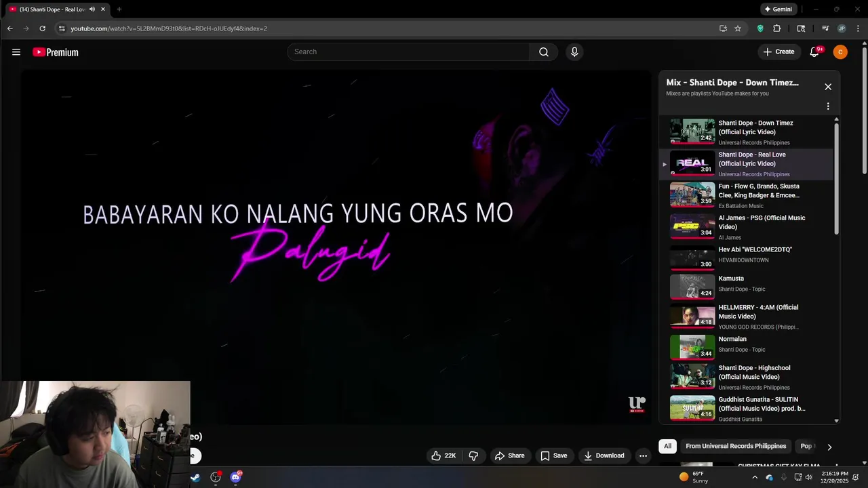
Task: Open Discord from the taskbar
Action: coord(235,477)
